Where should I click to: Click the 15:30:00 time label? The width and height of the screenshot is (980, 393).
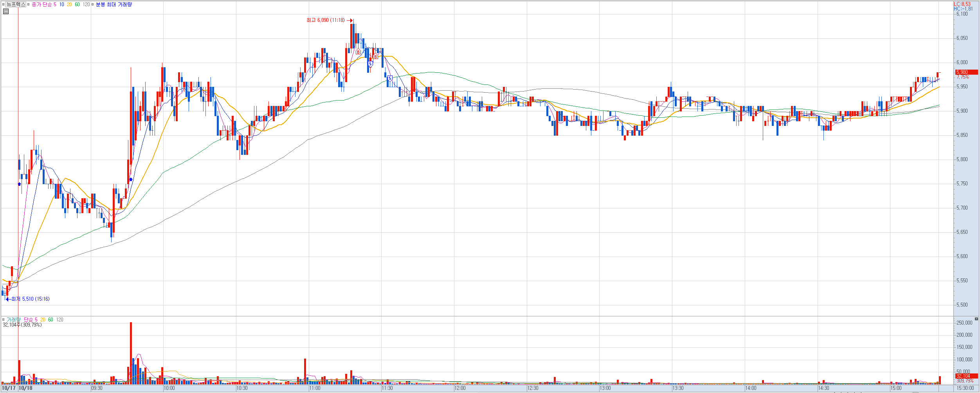click(965, 388)
